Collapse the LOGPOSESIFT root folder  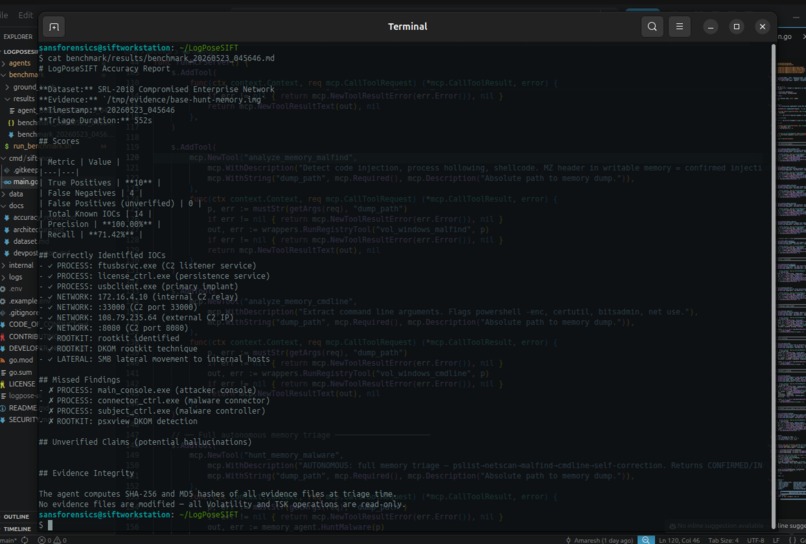pos(20,51)
